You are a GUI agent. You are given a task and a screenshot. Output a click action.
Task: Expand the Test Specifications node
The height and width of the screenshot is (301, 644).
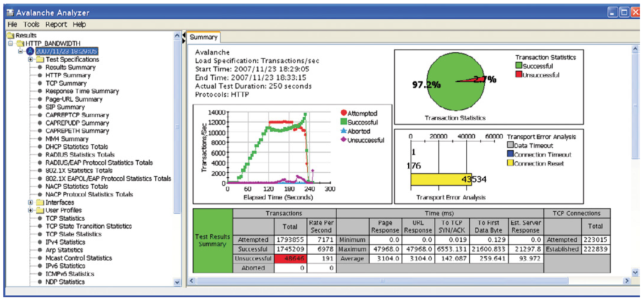30,59
